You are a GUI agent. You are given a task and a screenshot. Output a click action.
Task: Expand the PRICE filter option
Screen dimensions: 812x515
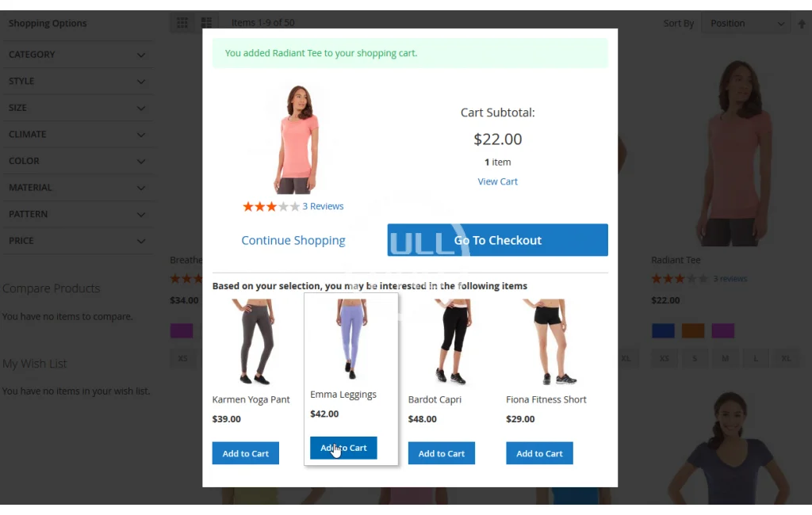tap(77, 241)
